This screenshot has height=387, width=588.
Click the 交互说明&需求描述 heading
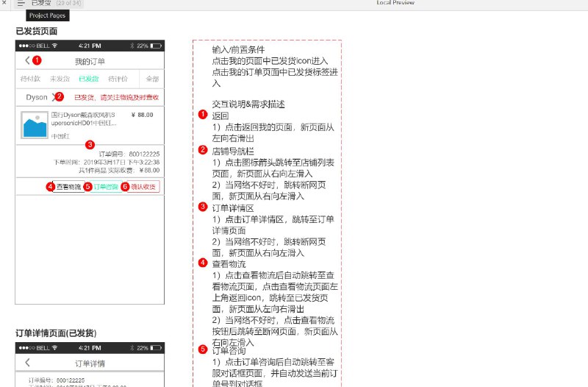pos(248,104)
